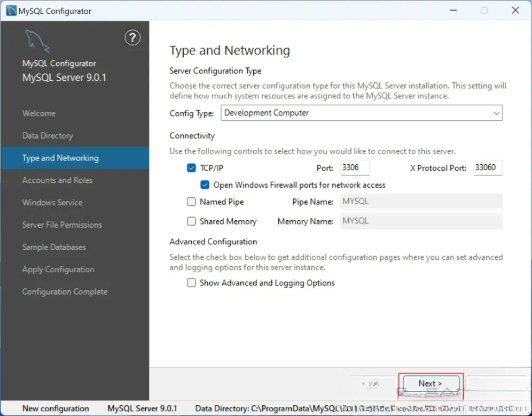
Task: Click the MySQL dolphin logo in sidebar
Action: coord(37,41)
